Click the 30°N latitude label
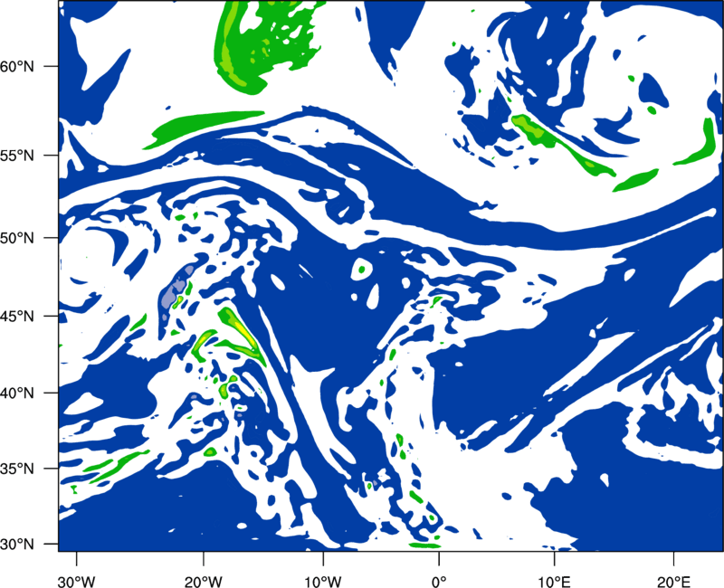724x588 pixels. pyautogui.click(x=17, y=545)
